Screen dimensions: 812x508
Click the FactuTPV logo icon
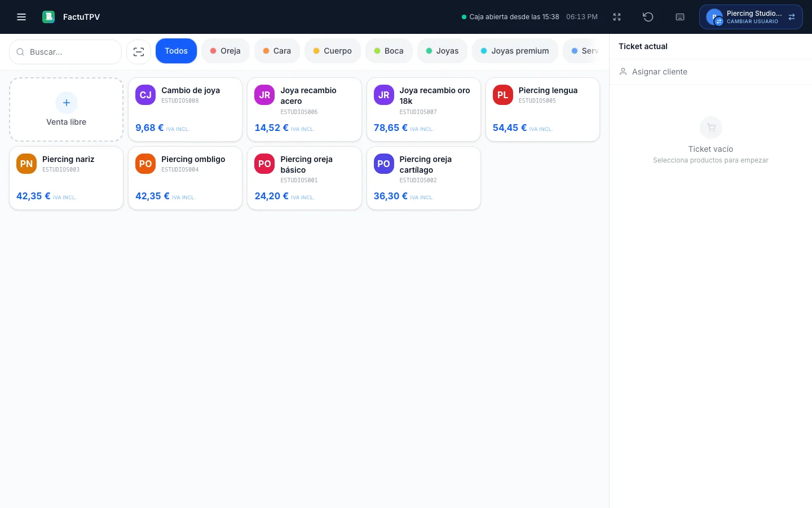point(48,17)
